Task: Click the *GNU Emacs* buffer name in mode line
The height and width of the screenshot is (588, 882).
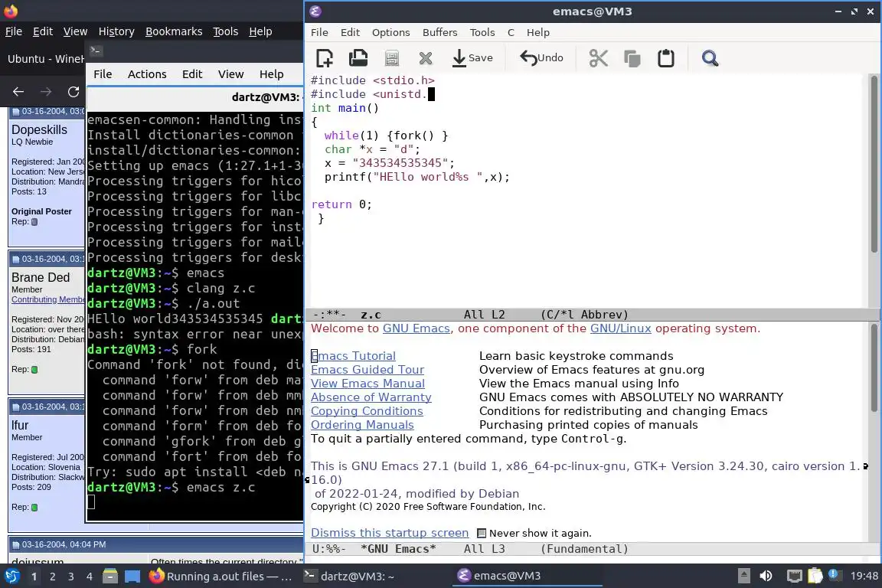Action: [x=398, y=549]
